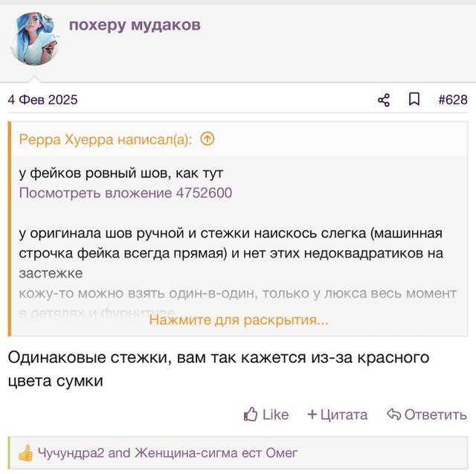The image size is (476, 474).
Task: Open the user avatar with blue hair
Action: [34, 39]
